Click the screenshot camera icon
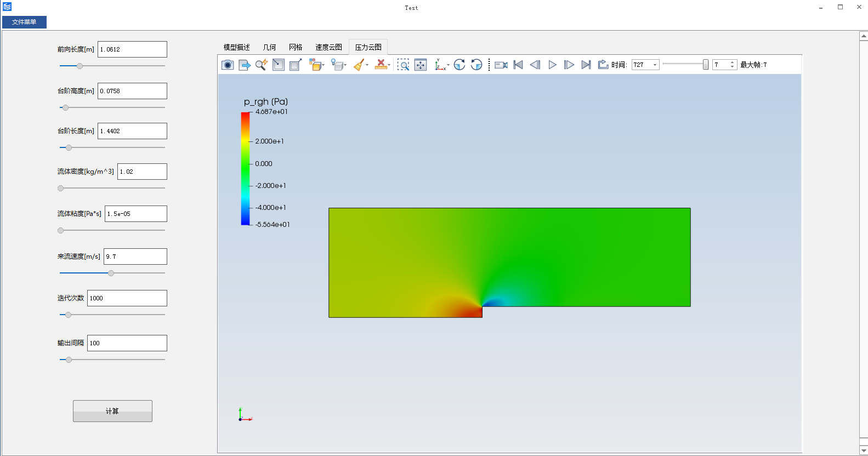 (228, 65)
